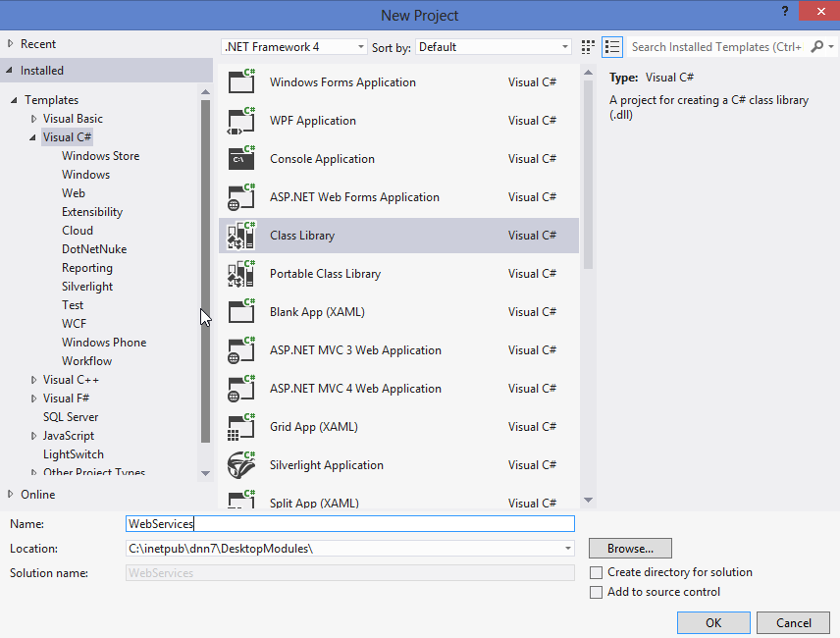Open the Sort by Default dropdown
Image resolution: width=840 pixels, height=638 pixels.
click(493, 47)
